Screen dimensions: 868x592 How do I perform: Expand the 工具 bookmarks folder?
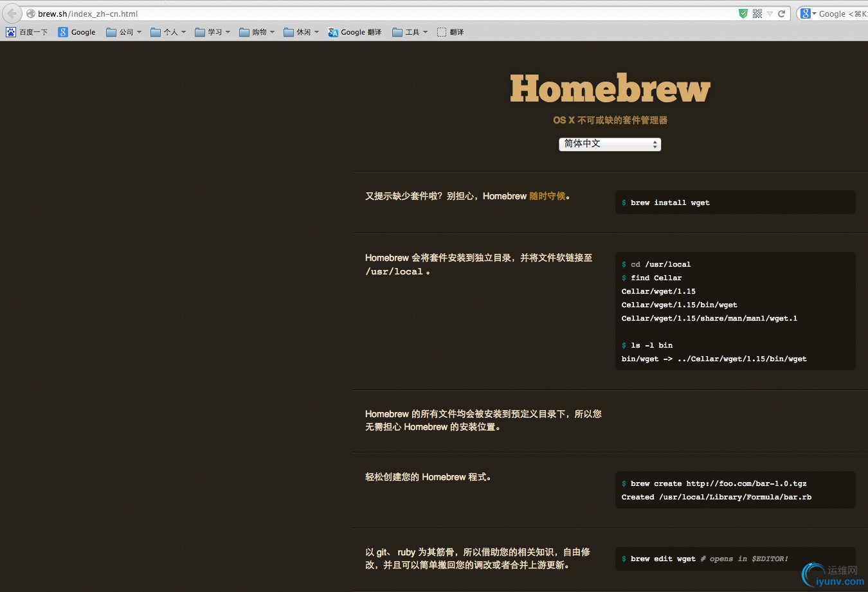point(410,32)
